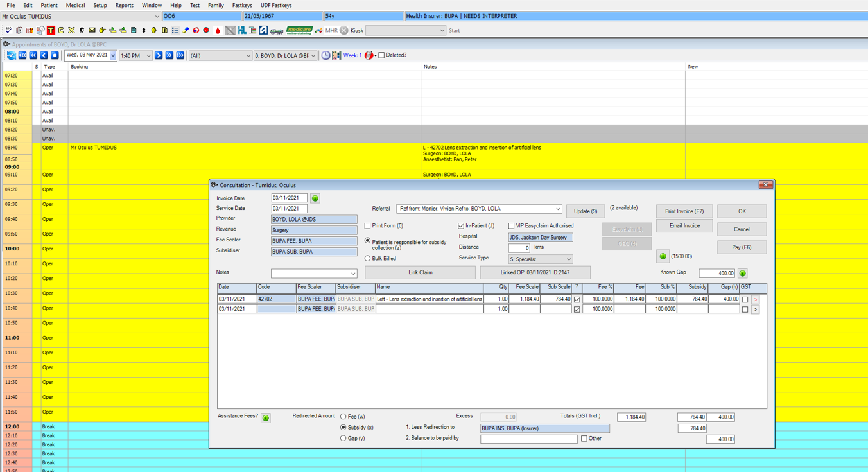Select Fee (w) redirected amount option
Image resolution: width=868 pixels, height=472 pixels.
pyautogui.click(x=343, y=417)
